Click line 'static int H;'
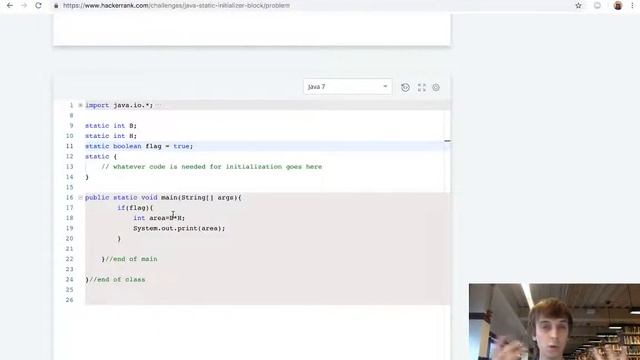The width and height of the screenshot is (640, 360). tap(111, 136)
